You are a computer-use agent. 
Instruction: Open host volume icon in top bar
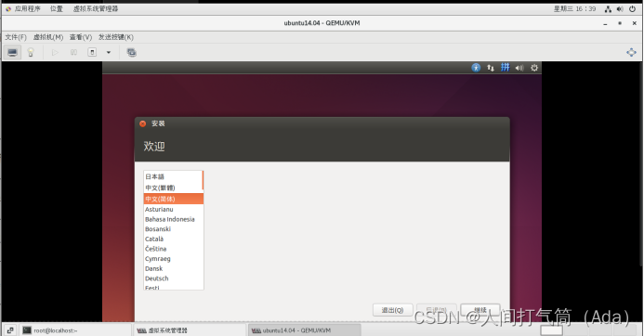pos(620,9)
